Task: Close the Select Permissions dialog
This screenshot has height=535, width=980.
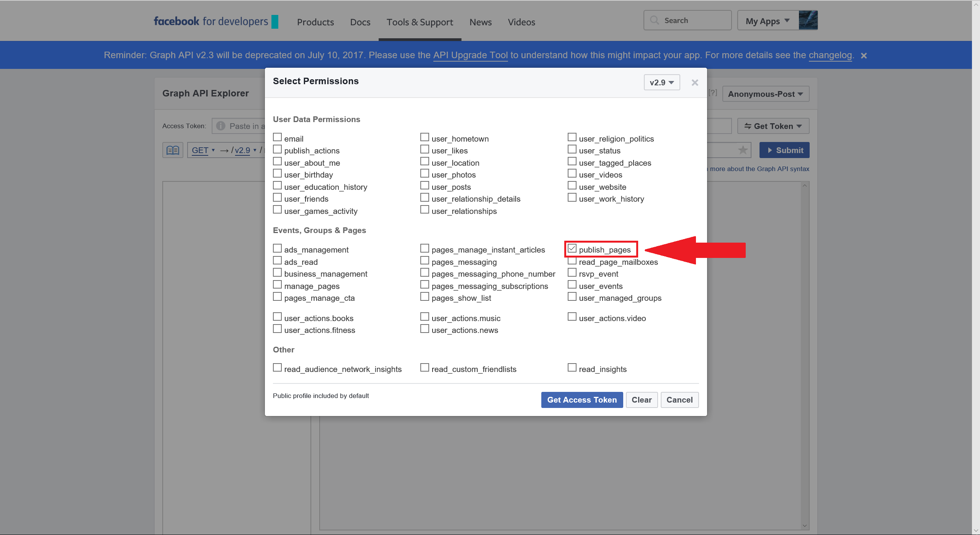Action: point(695,83)
